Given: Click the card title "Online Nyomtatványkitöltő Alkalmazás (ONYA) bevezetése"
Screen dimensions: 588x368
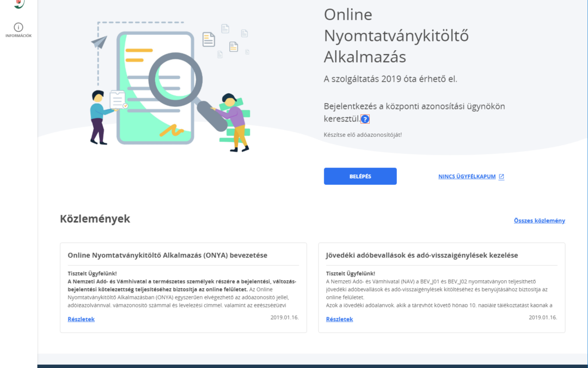Looking at the screenshot, I should pyautogui.click(x=167, y=255).
